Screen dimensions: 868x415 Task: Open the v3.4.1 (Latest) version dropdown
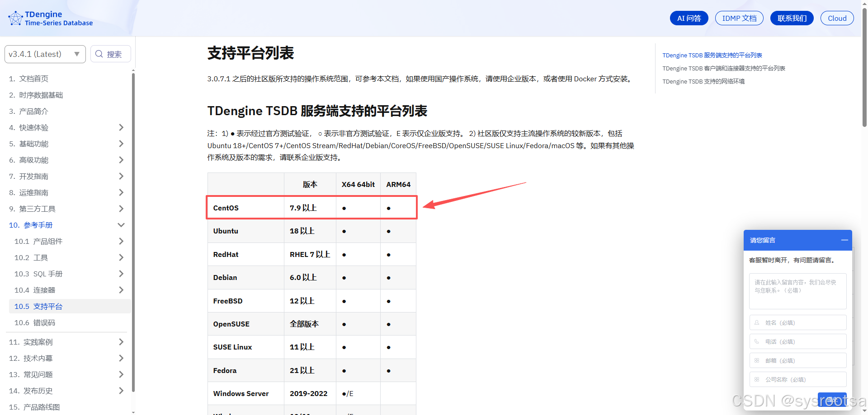point(45,54)
